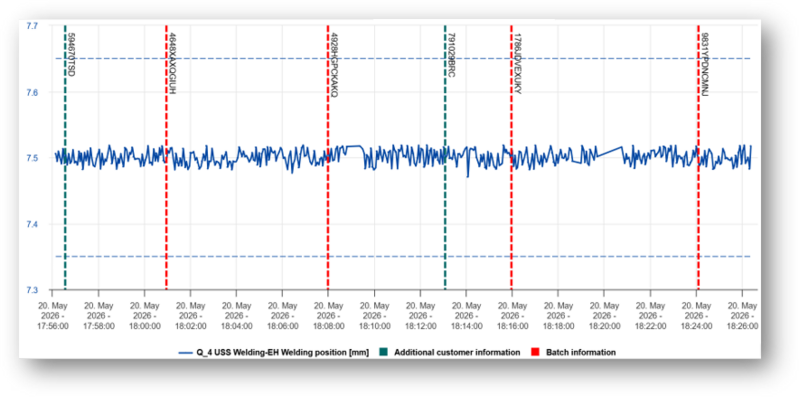The height and width of the screenshot is (397, 799).
Task: Select the red batch marker label 4928HGPCKAKQ
Action: (x=334, y=65)
